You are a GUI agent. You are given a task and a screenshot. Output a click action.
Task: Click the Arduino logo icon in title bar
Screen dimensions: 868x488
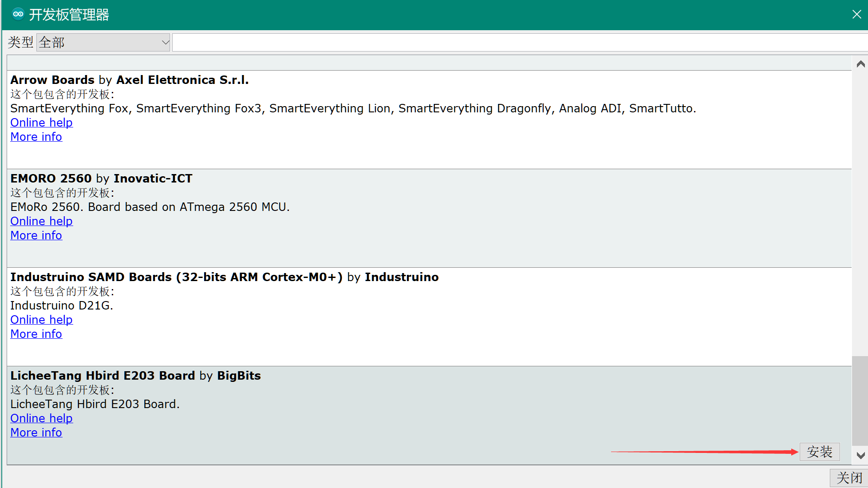click(x=18, y=14)
